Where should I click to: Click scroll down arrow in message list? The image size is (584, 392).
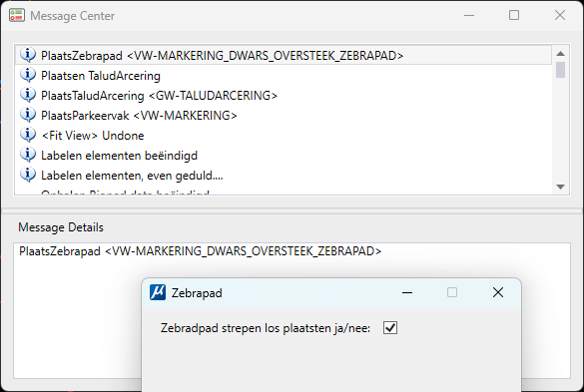tap(560, 187)
